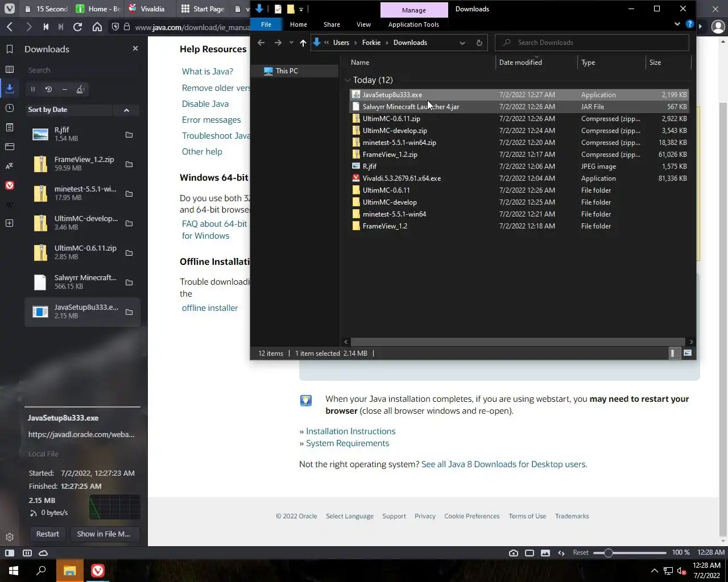Capture page with camera icon
728x582 pixels.
pyautogui.click(x=514, y=553)
